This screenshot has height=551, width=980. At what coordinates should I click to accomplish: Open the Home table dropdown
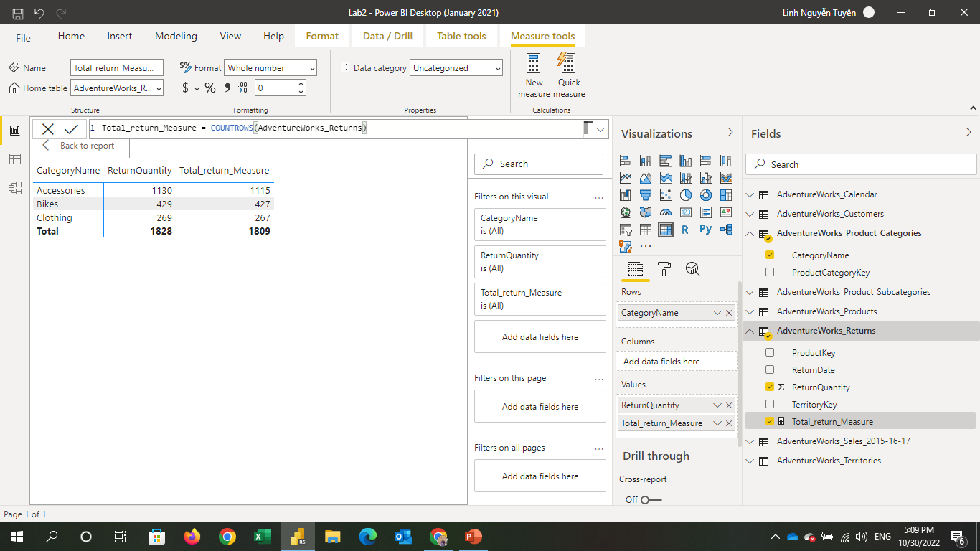117,88
